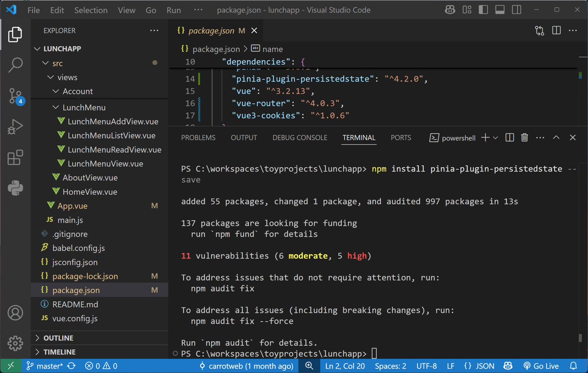Open the Accounts menu icon
Viewport: 588px width, 373px height.
point(15,312)
